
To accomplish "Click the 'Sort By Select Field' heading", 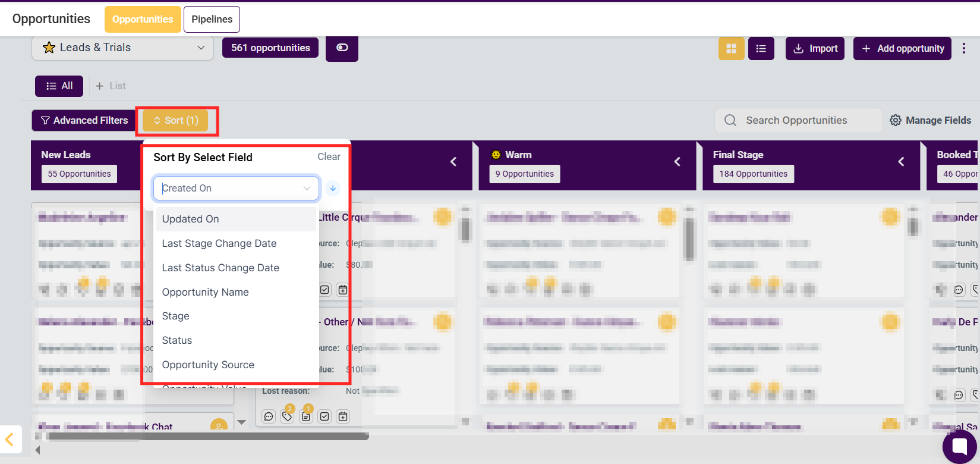I will pos(203,157).
